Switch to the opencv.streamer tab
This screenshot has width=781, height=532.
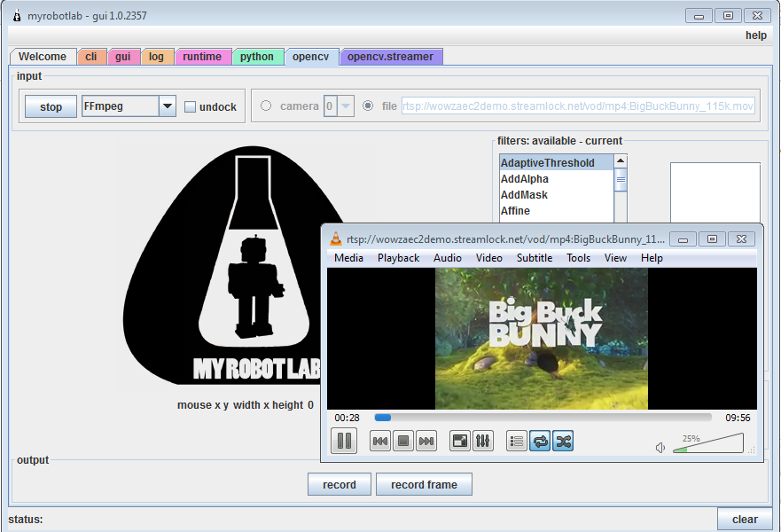point(390,57)
